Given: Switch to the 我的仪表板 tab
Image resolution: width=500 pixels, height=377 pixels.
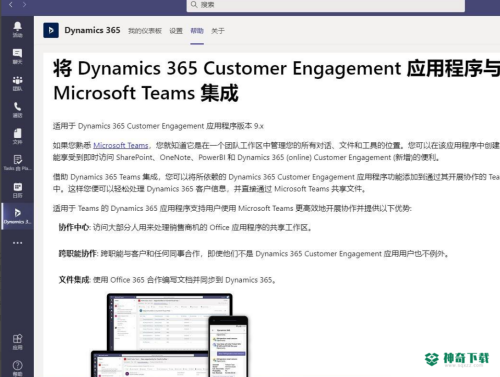Looking at the screenshot, I should pyautogui.click(x=145, y=31).
